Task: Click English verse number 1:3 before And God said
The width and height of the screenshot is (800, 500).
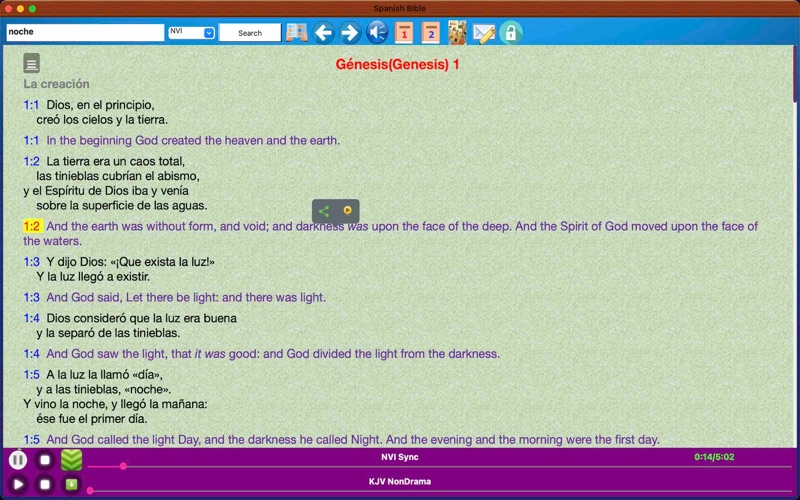Action: (31, 297)
